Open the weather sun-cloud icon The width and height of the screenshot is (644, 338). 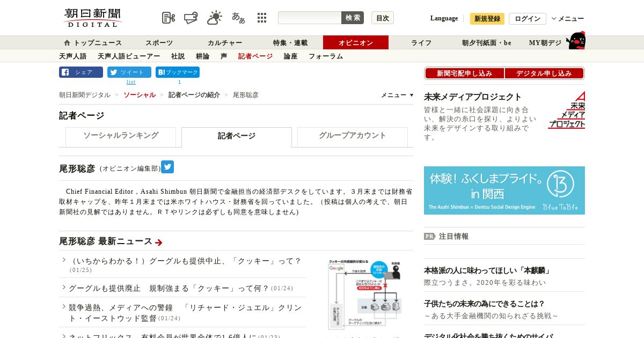click(x=215, y=18)
